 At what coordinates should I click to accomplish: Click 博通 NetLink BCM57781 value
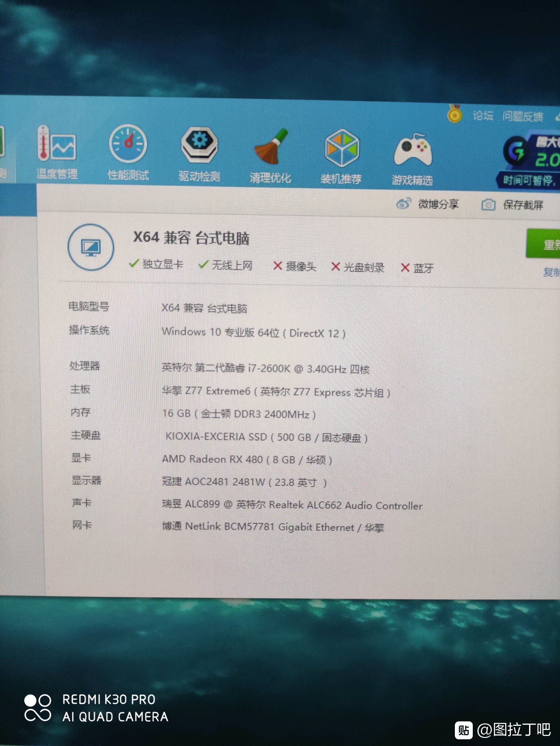pyautogui.click(x=273, y=527)
